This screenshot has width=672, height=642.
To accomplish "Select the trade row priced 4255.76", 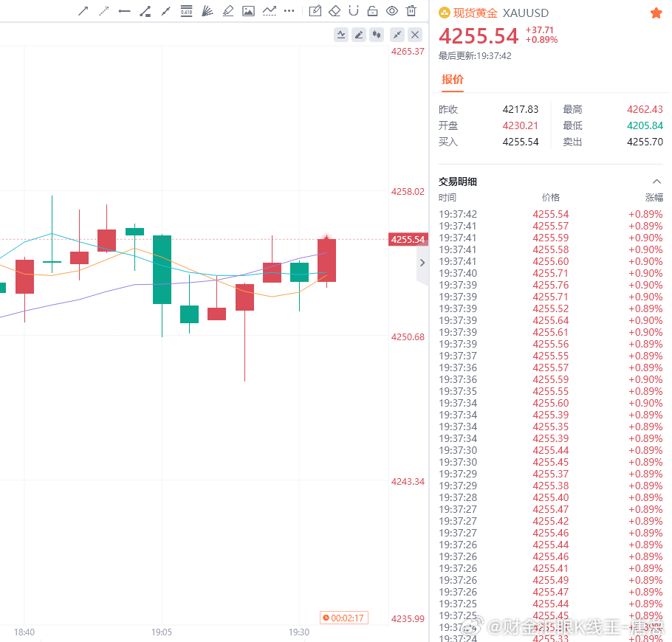I will 551,286.
